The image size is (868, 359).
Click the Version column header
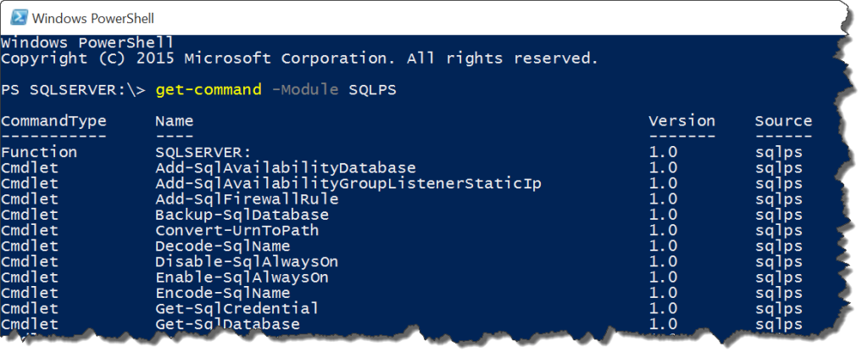(682, 121)
